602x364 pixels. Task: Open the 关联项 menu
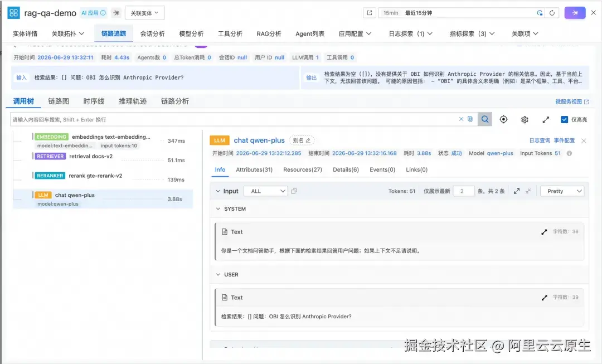[525, 34]
